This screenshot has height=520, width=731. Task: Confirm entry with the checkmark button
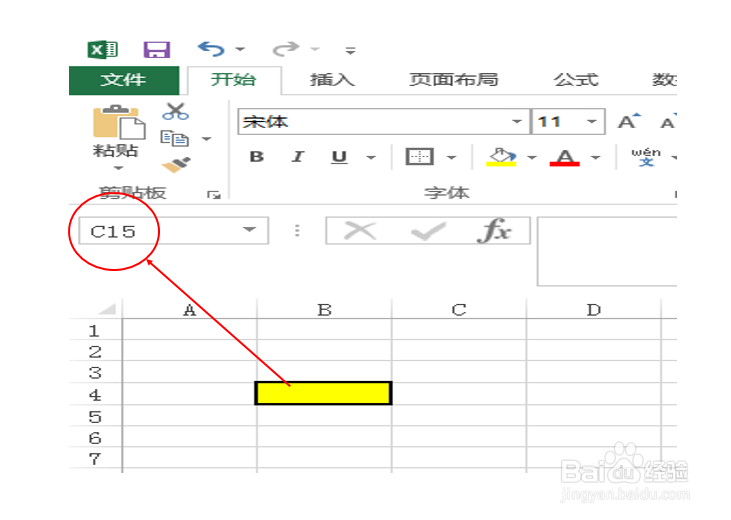coord(428,231)
